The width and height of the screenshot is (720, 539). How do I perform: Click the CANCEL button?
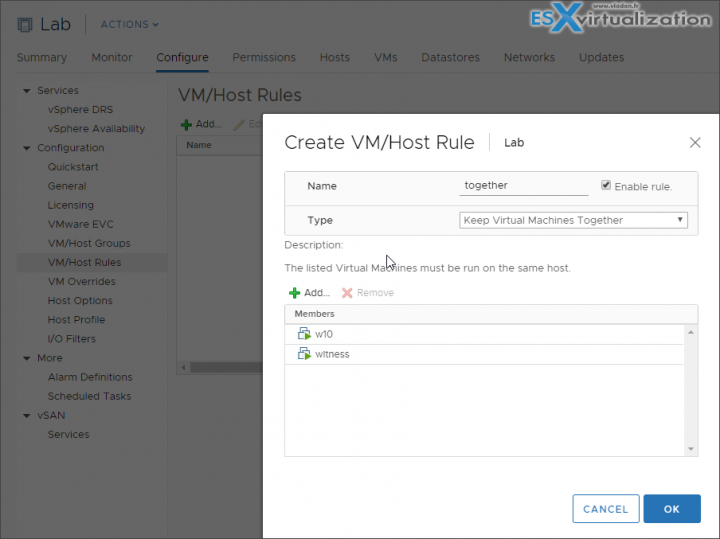(605, 509)
